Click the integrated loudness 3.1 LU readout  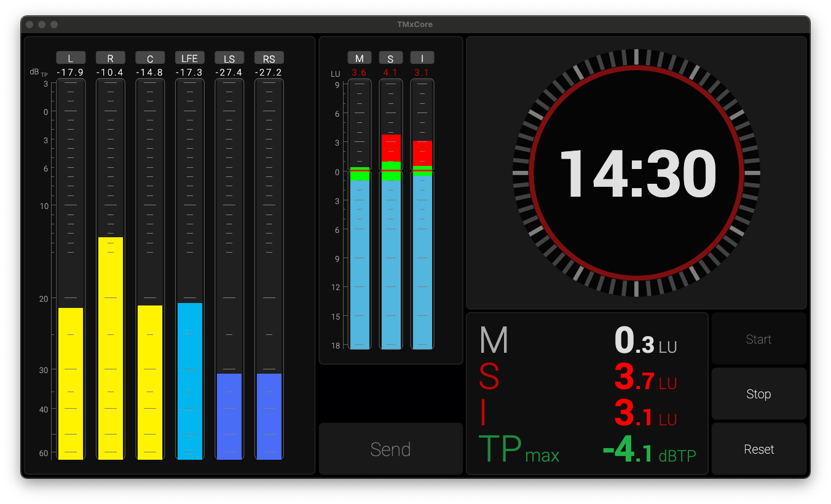click(x=645, y=415)
